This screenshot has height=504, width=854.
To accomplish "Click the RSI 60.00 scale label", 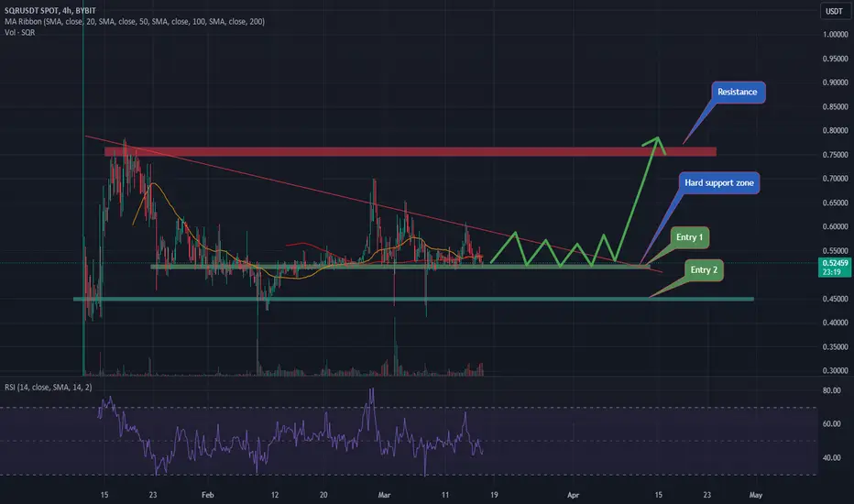I will click(x=832, y=424).
